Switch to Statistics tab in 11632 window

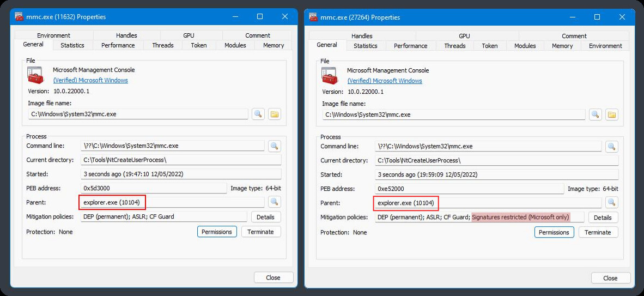pyautogui.click(x=72, y=45)
